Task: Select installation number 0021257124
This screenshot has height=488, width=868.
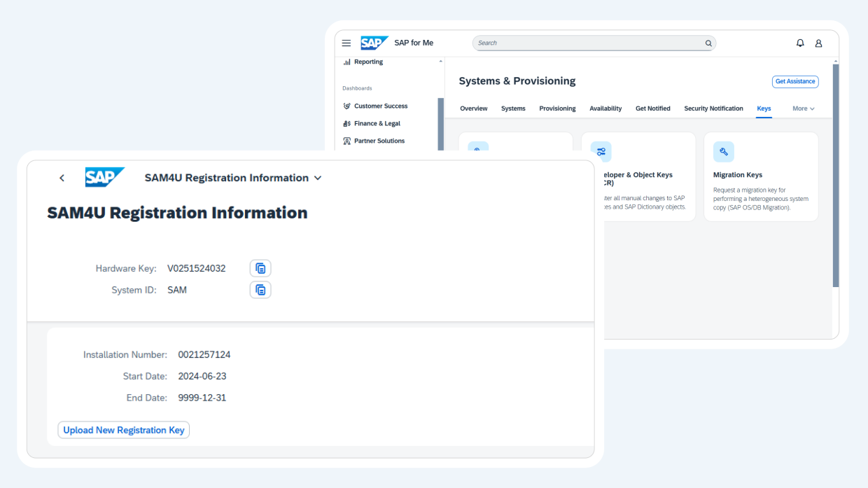Action: pos(204,355)
